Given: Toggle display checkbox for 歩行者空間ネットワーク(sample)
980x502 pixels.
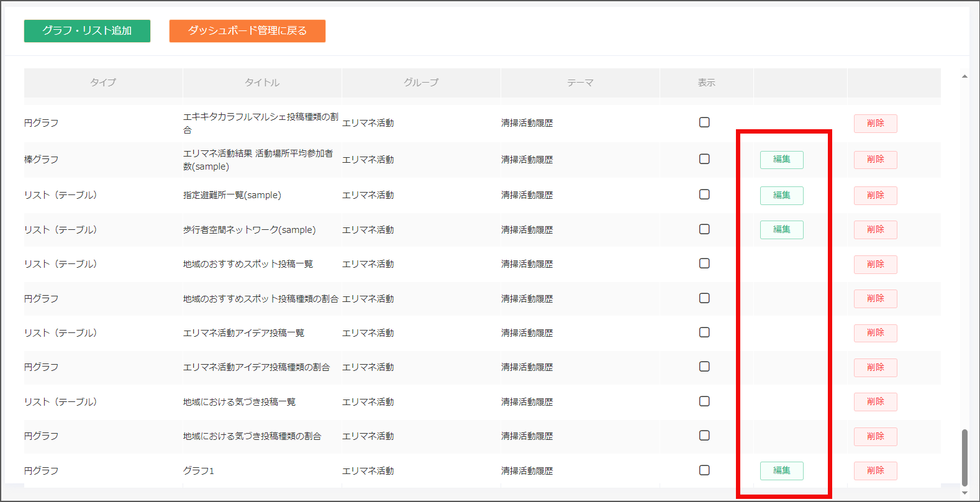Looking at the screenshot, I should click(704, 229).
